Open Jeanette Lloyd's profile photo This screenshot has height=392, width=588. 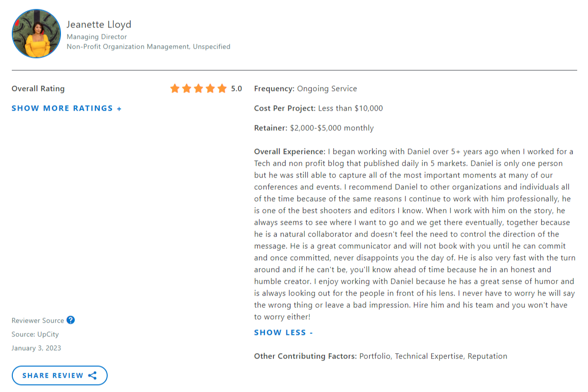[x=36, y=33]
